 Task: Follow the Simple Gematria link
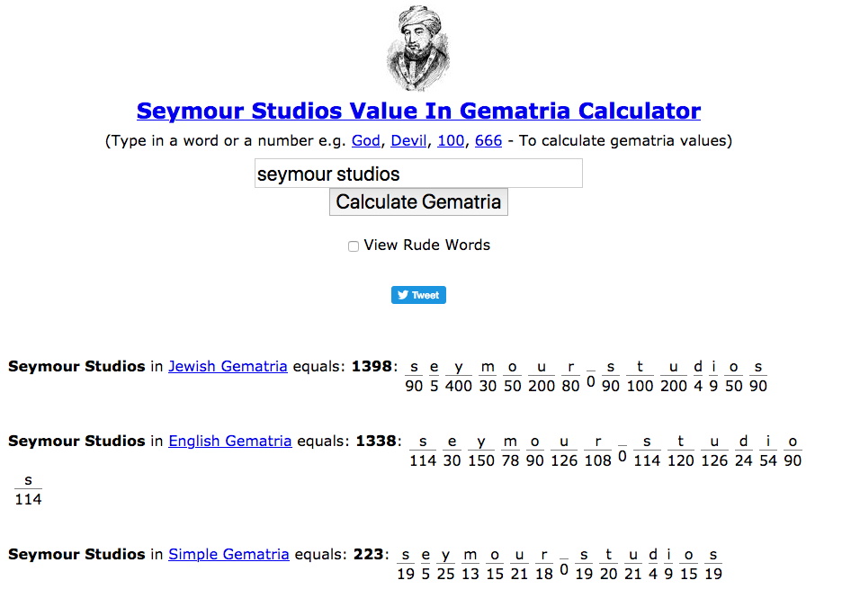tap(228, 554)
